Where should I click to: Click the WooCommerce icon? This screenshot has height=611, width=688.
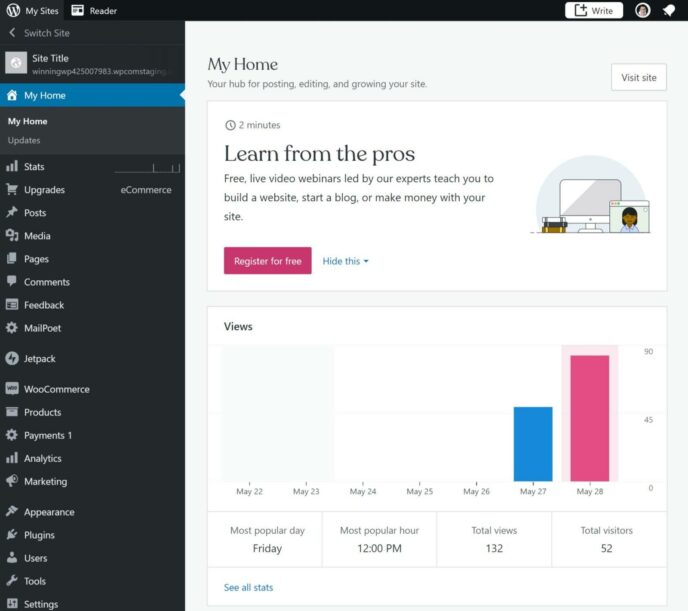pyautogui.click(x=12, y=389)
